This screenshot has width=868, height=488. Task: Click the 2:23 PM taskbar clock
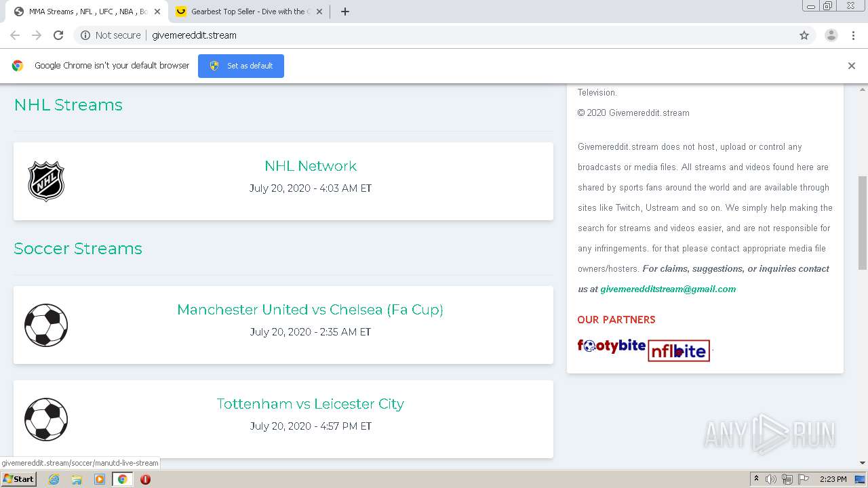click(833, 479)
